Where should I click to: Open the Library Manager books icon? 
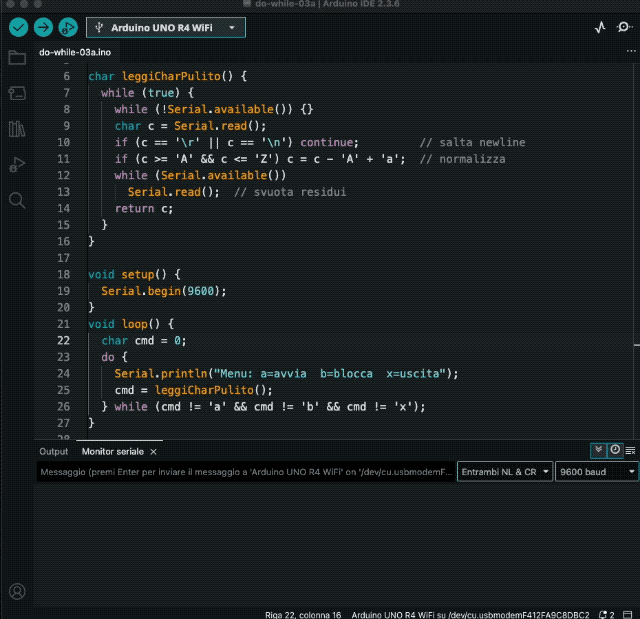click(17, 129)
